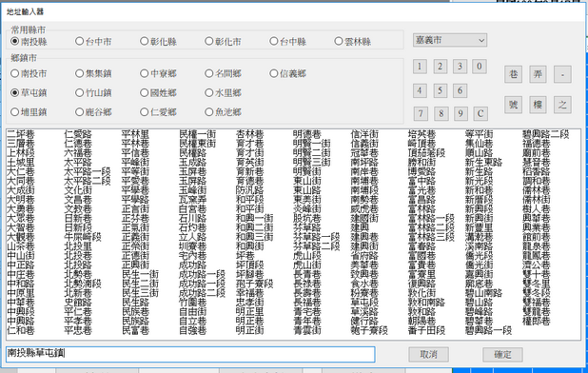Select the 雲林縣 radio button
This screenshot has width=588, height=373.
(x=352, y=41)
